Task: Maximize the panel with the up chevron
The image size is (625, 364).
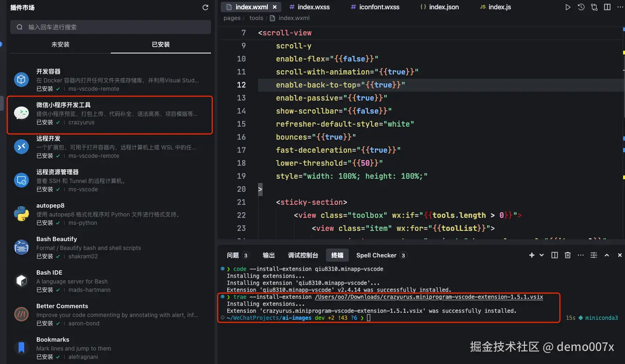Action: (x=607, y=255)
